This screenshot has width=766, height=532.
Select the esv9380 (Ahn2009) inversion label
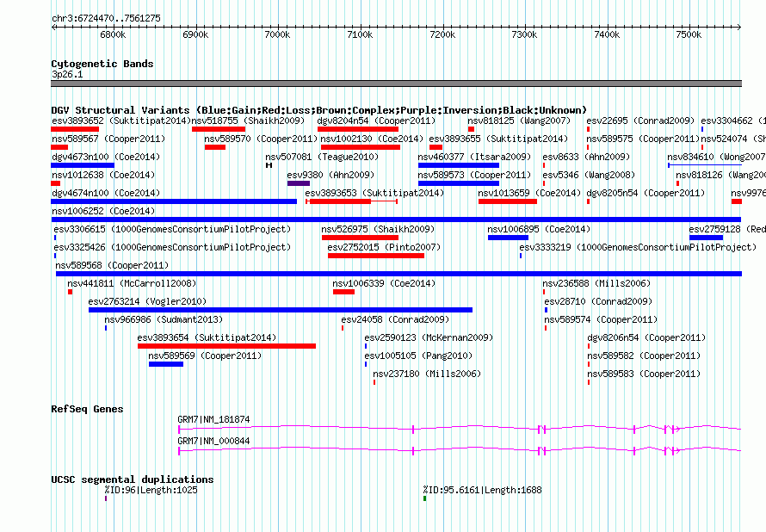330,175
